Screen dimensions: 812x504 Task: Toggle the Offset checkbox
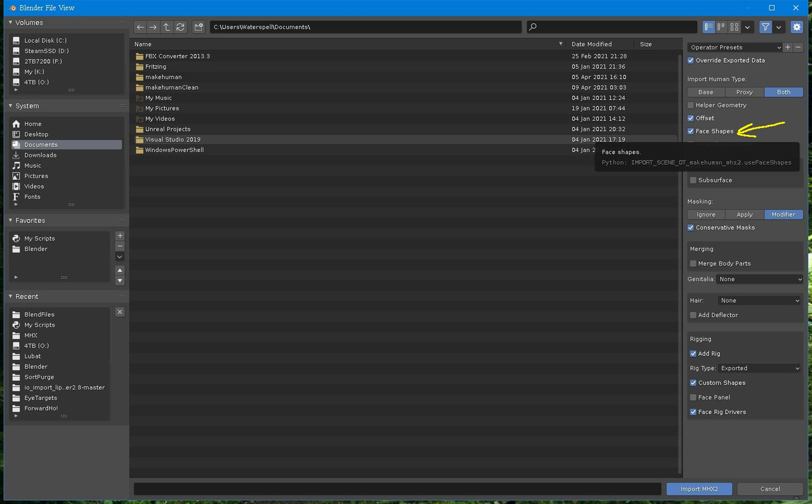pos(691,119)
